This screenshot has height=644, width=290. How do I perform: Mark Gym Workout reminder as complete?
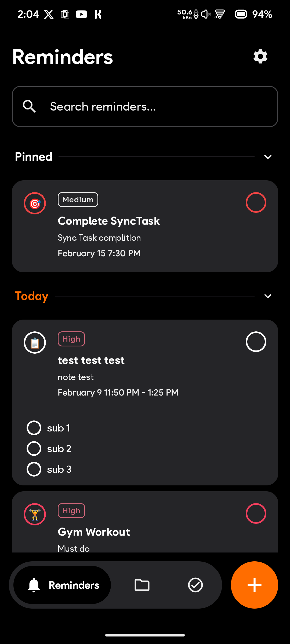click(x=256, y=513)
